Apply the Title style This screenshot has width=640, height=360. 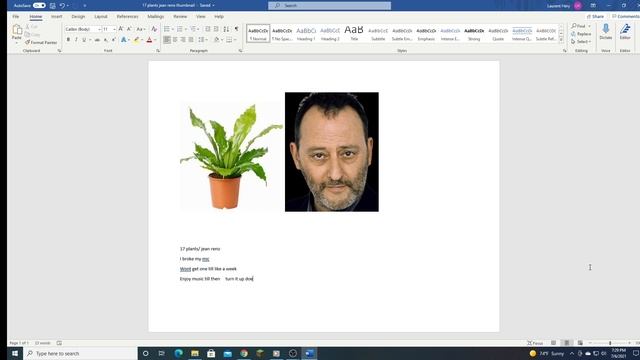pos(354,33)
